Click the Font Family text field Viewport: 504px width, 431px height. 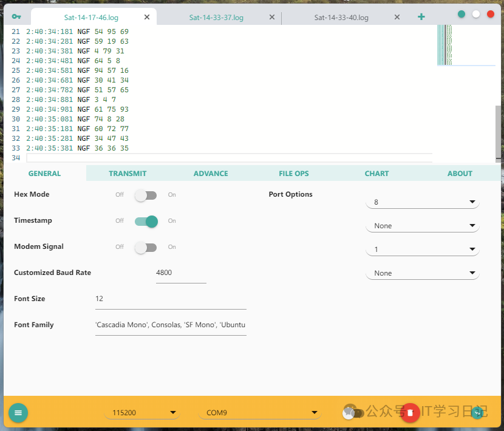[x=171, y=325]
